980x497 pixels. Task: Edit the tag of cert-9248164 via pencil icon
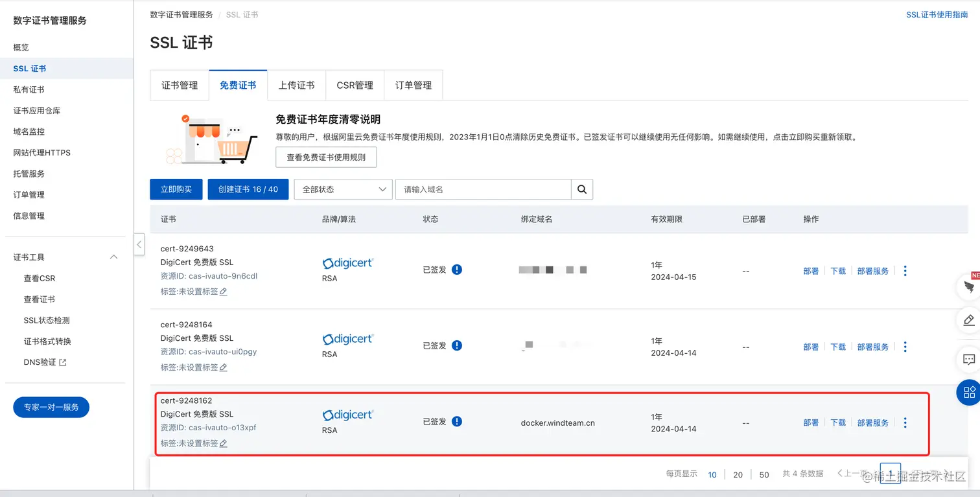[x=224, y=367]
